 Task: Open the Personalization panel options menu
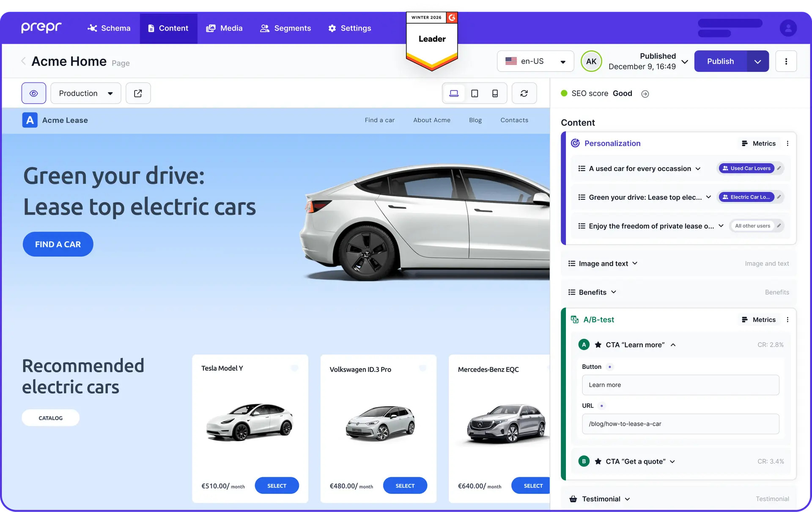pos(787,143)
